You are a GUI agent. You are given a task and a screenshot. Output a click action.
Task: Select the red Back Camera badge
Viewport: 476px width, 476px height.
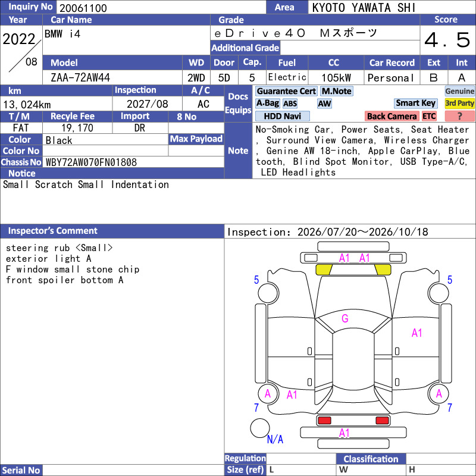pos(392,116)
